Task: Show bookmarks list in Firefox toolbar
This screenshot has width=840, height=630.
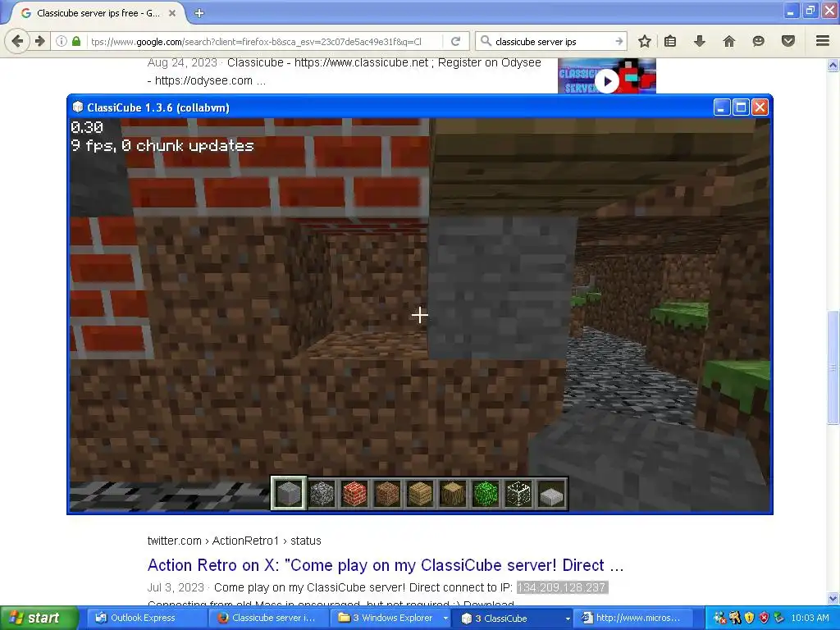Action: click(670, 41)
